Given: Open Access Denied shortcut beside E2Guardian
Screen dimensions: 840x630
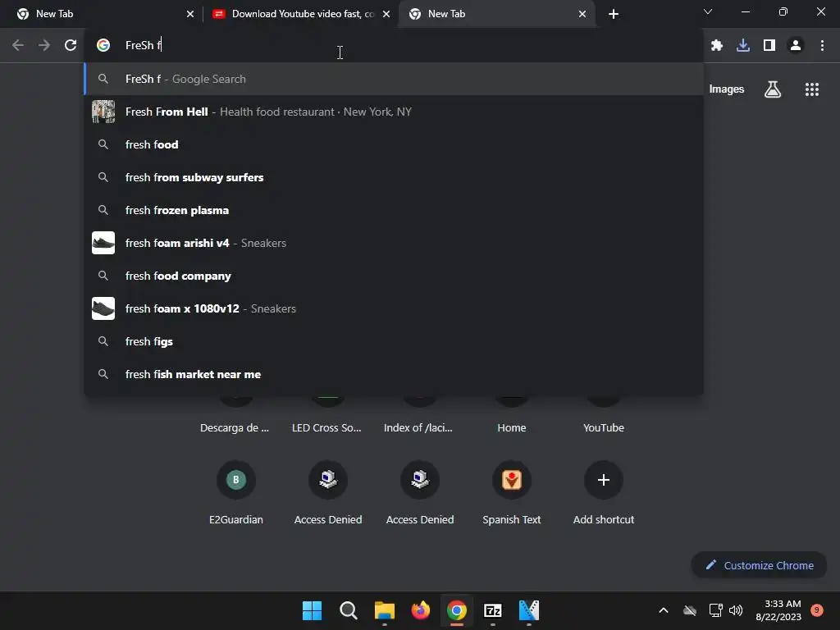Looking at the screenshot, I should (328, 491).
